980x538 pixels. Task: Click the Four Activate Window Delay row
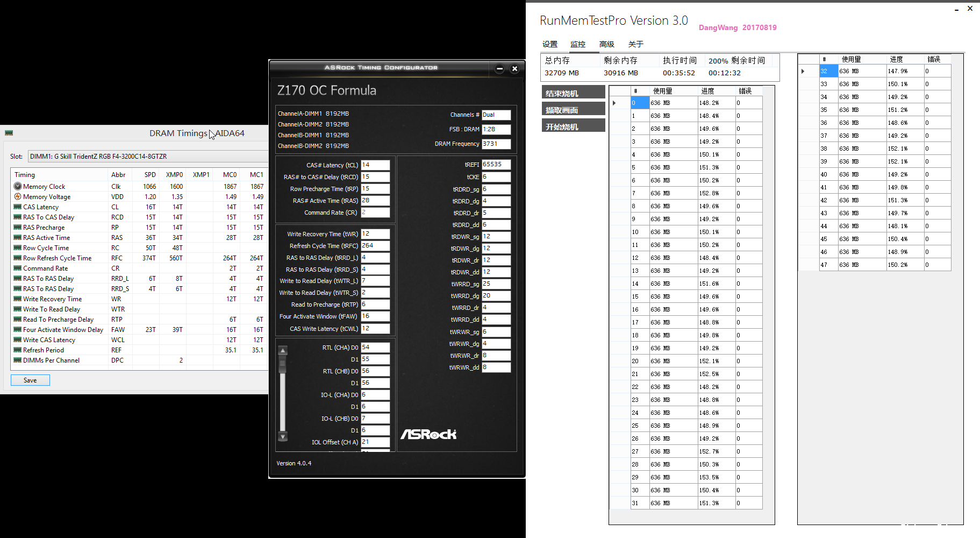point(139,329)
